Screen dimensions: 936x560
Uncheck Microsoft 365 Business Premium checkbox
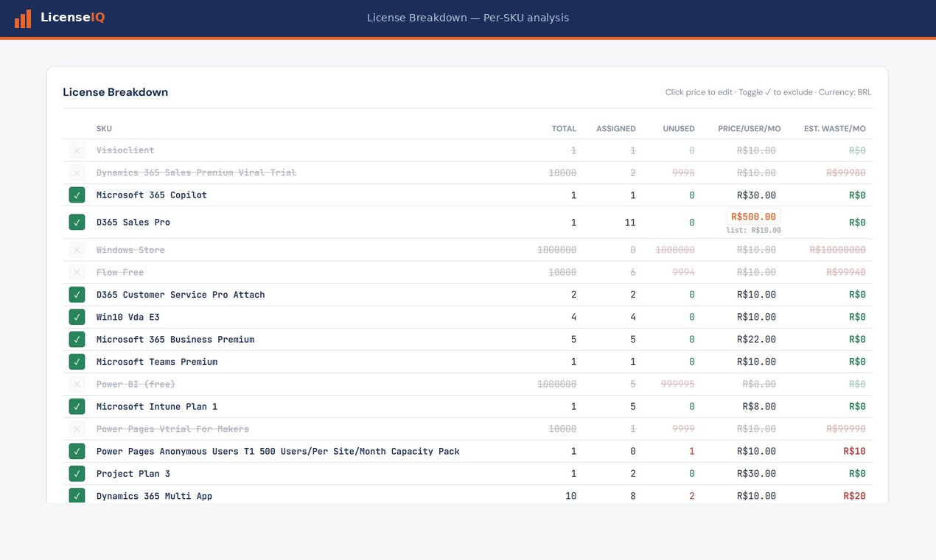pos(77,340)
